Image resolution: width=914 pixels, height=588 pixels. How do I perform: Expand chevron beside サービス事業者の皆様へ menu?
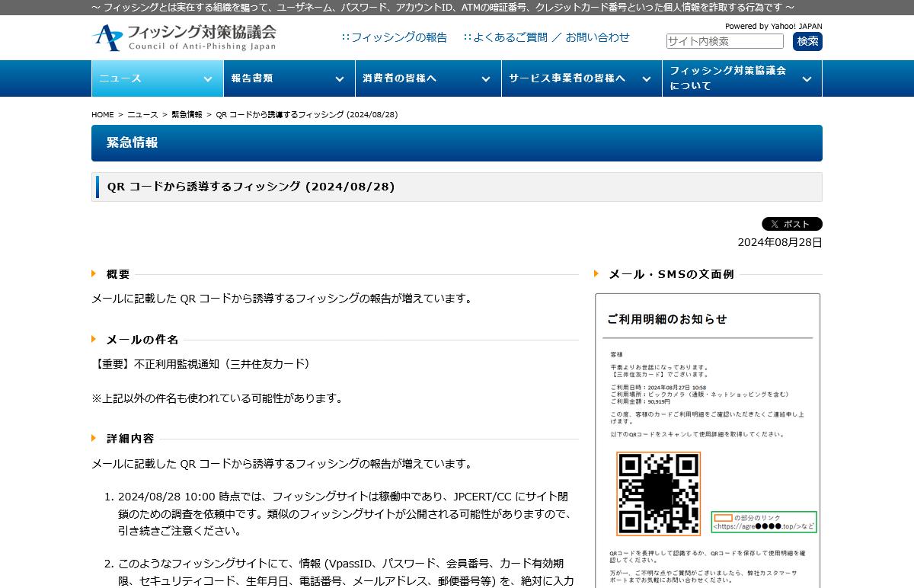click(x=647, y=79)
